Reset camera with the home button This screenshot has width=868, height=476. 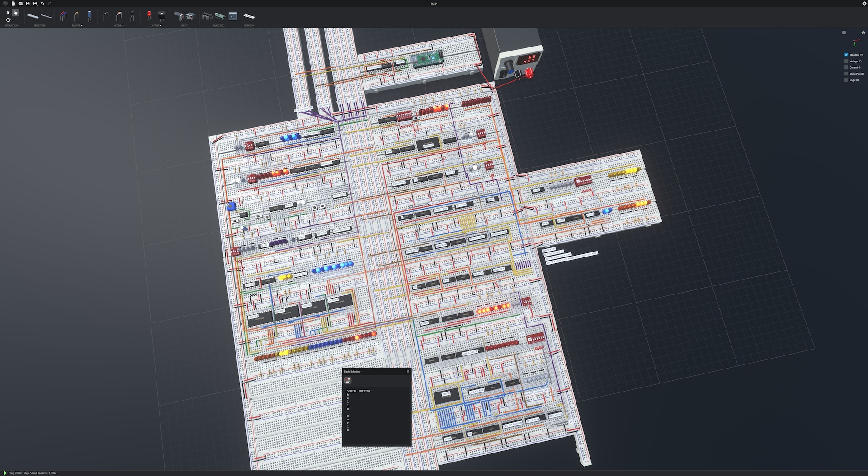(863, 33)
